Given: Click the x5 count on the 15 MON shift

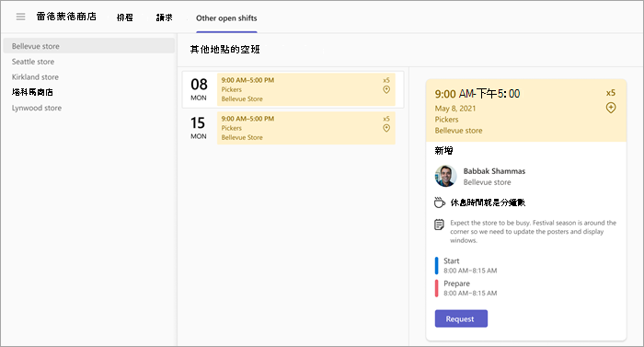Looking at the screenshot, I should point(386,119).
